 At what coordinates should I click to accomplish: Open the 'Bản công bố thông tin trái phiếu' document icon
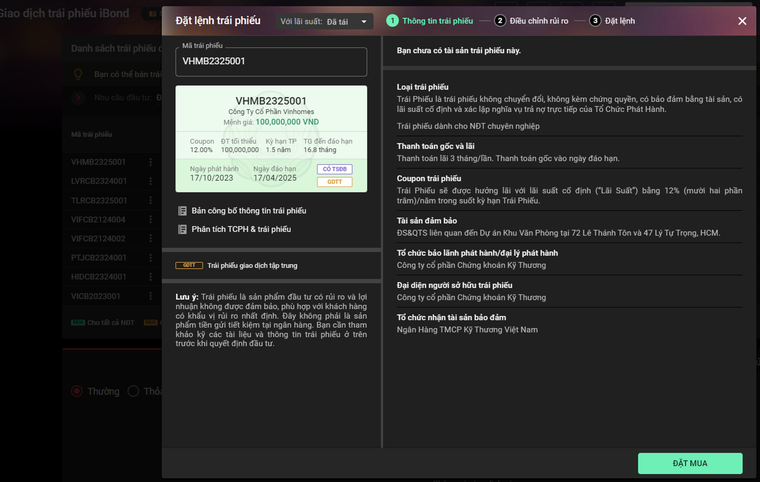click(181, 211)
